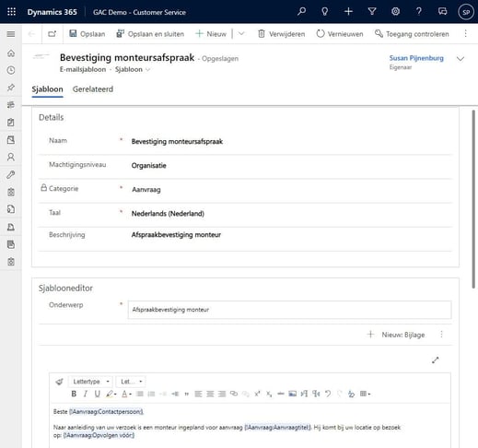Expand the editor to full screen
Screen dimensions: 478x448
435,360
